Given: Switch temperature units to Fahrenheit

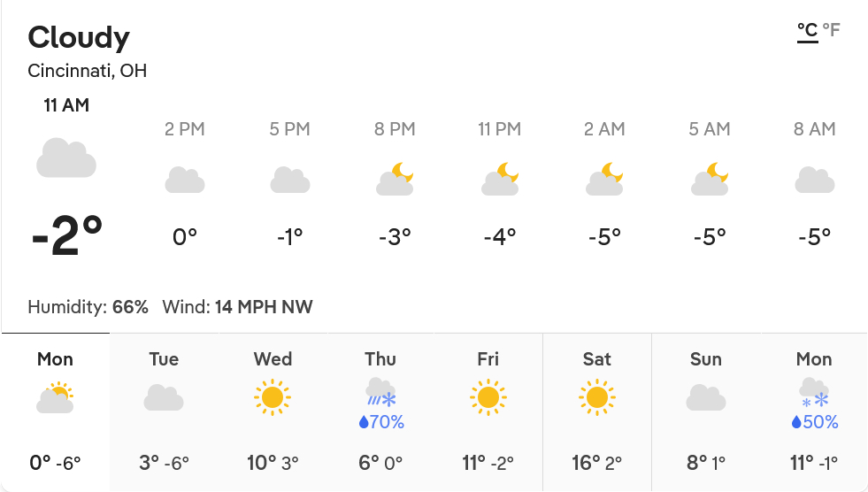Looking at the screenshot, I should pos(832,31).
